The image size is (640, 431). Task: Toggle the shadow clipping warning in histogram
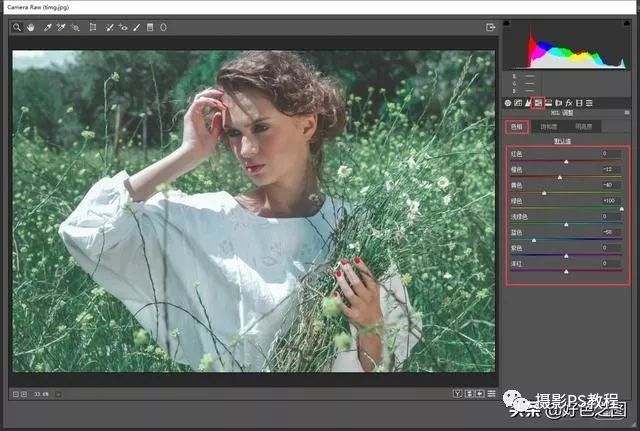coord(507,22)
